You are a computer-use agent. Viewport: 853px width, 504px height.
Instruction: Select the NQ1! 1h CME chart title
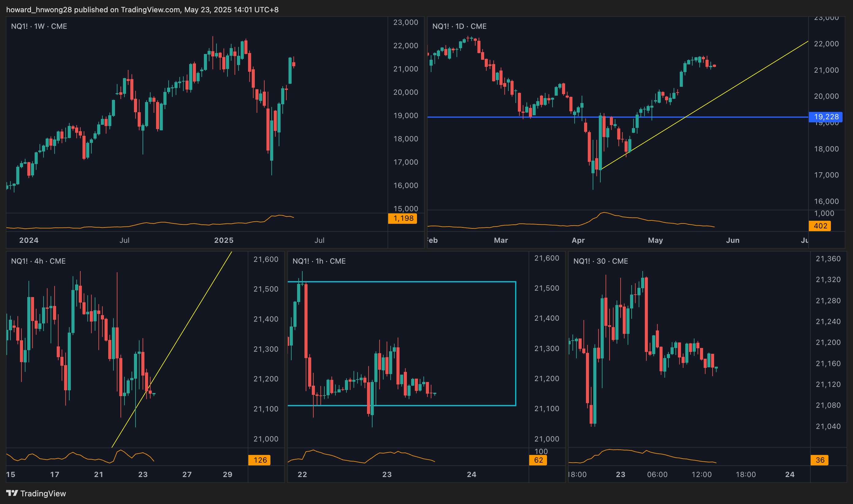(319, 261)
